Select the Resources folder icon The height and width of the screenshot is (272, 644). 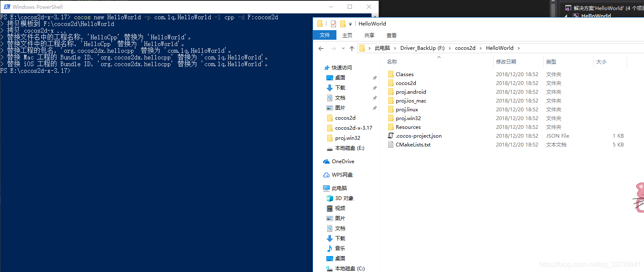(x=391, y=127)
